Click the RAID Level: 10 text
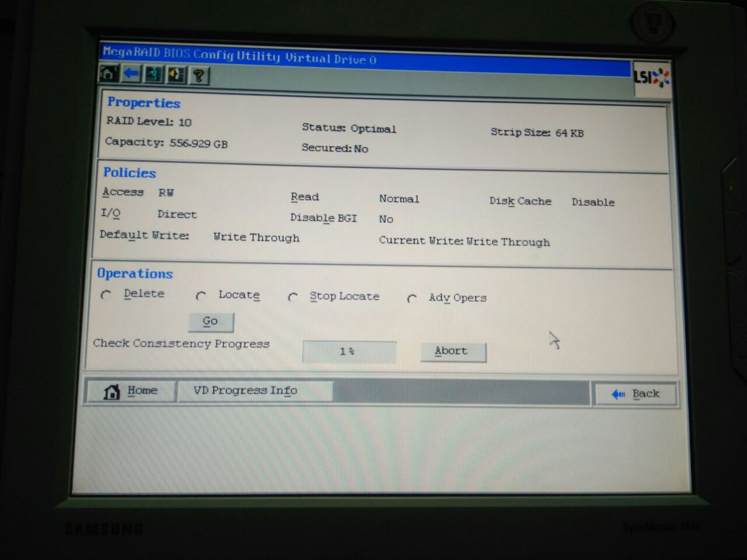Viewport: 747px width, 560px height. (x=149, y=121)
